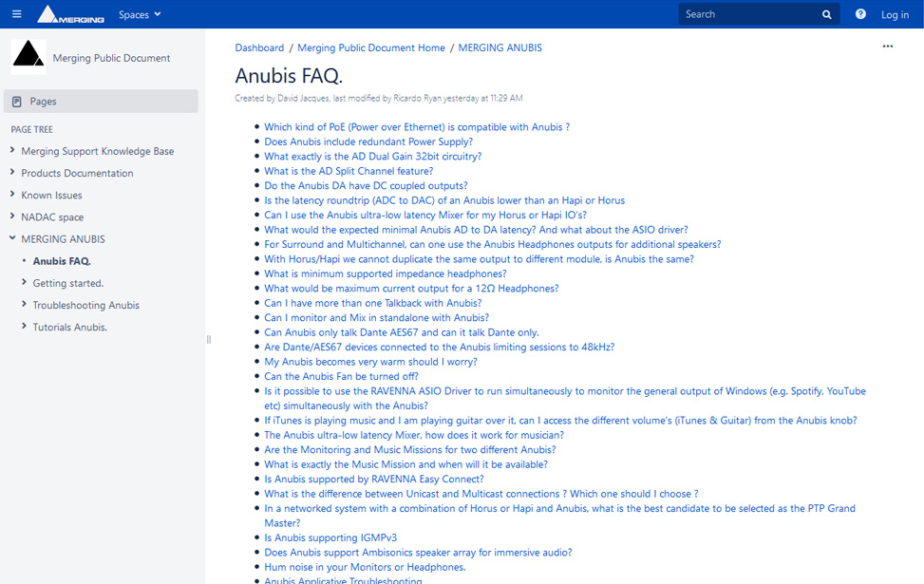Open iTunes and guitar volume question

coord(560,420)
